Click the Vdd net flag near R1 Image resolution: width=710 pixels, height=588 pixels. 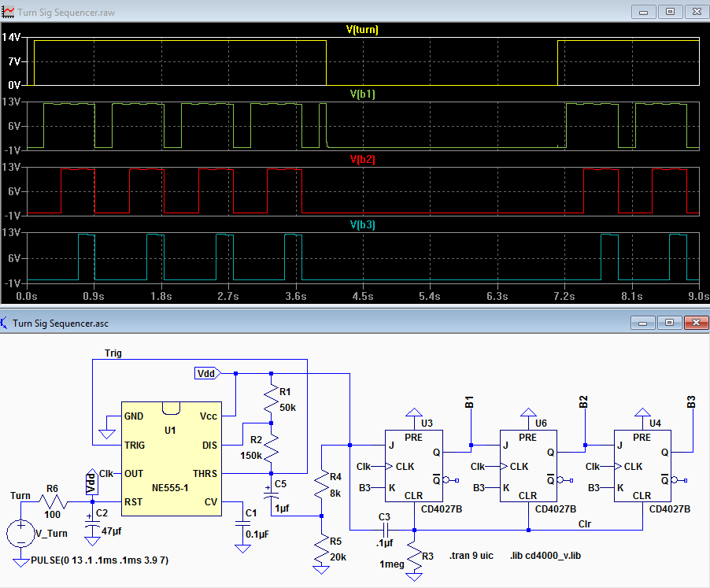coord(208,373)
